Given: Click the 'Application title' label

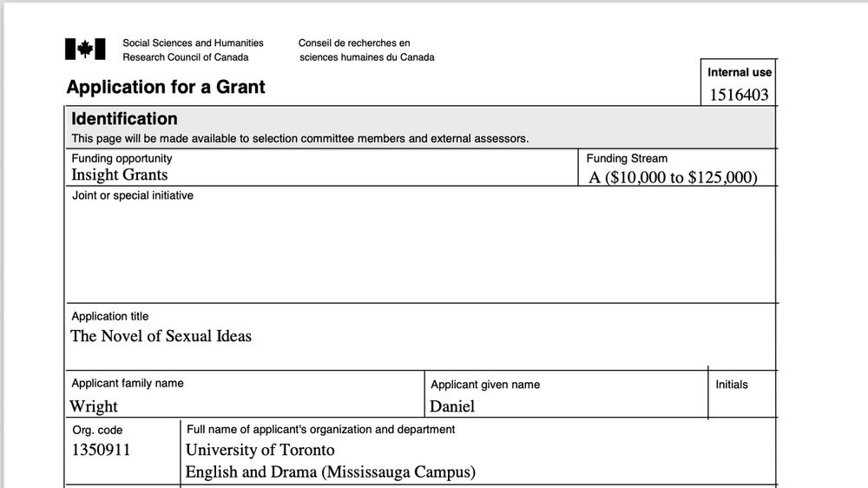Looking at the screenshot, I should (x=110, y=316).
